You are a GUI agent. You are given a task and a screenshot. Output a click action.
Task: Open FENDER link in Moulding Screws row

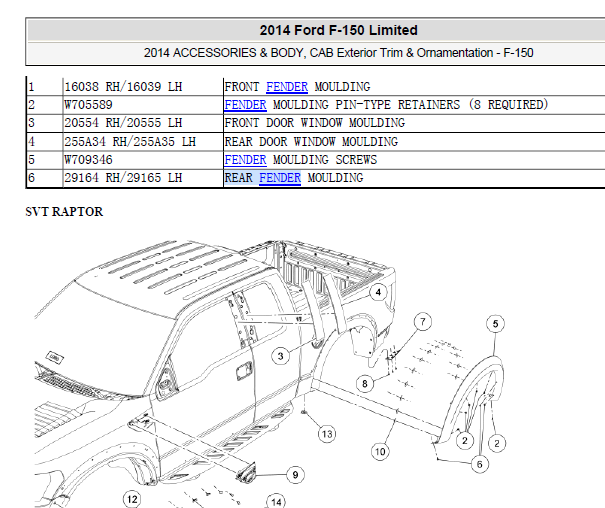coord(245,160)
